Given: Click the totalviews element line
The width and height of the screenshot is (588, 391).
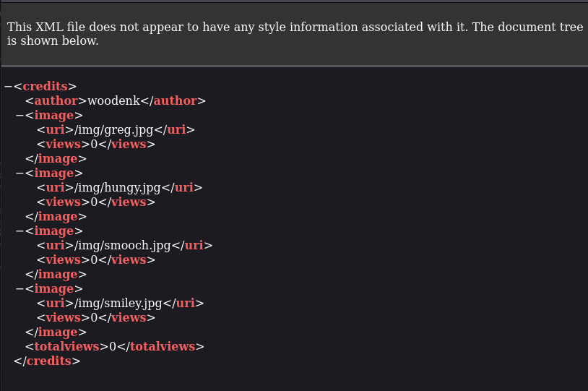Looking at the screenshot, I should coord(115,347).
